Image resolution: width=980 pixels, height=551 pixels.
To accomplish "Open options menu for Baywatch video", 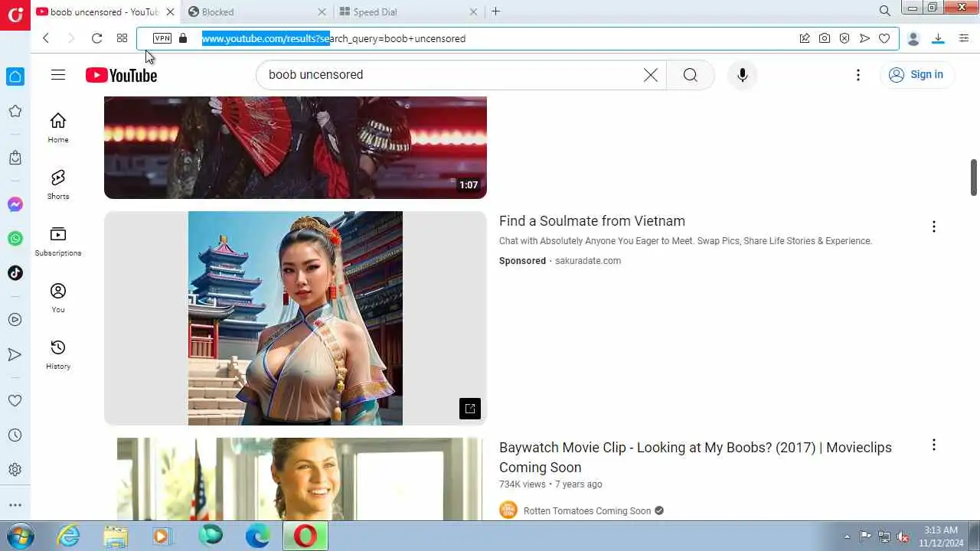I will pos(933,445).
